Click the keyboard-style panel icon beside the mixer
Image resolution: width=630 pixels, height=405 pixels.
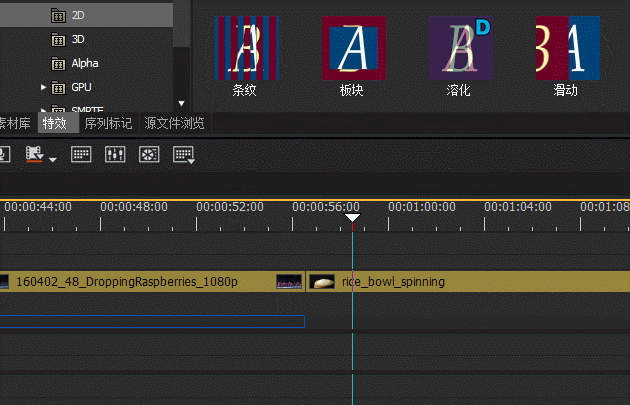(x=82, y=154)
